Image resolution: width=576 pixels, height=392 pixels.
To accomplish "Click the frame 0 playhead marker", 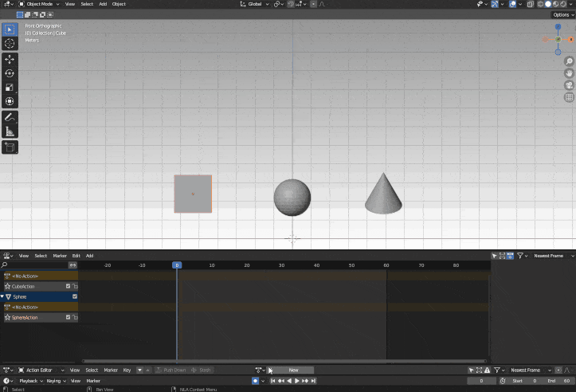I will point(177,265).
